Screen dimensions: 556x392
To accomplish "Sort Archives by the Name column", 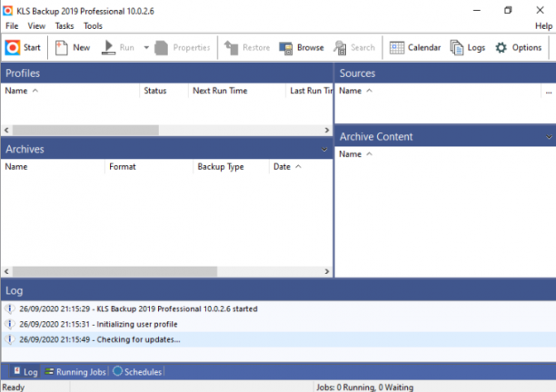I will coord(54,166).
